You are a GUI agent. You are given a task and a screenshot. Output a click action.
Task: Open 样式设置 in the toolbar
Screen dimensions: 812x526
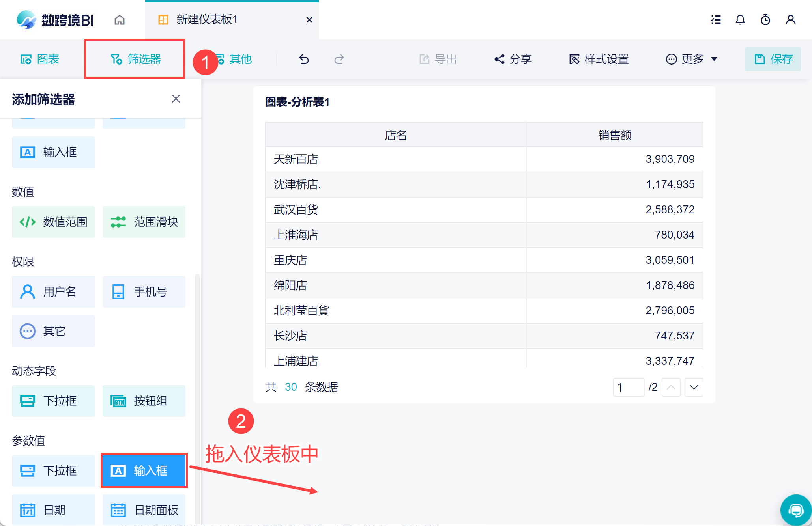pyautogui.click(x=599, y=59)
